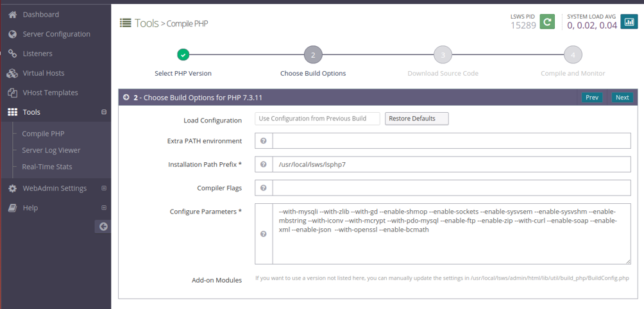Click the help icon beside Configure Parameters
Screen dimensions: 644x309
pyautogui.click(x=264, y=234)
